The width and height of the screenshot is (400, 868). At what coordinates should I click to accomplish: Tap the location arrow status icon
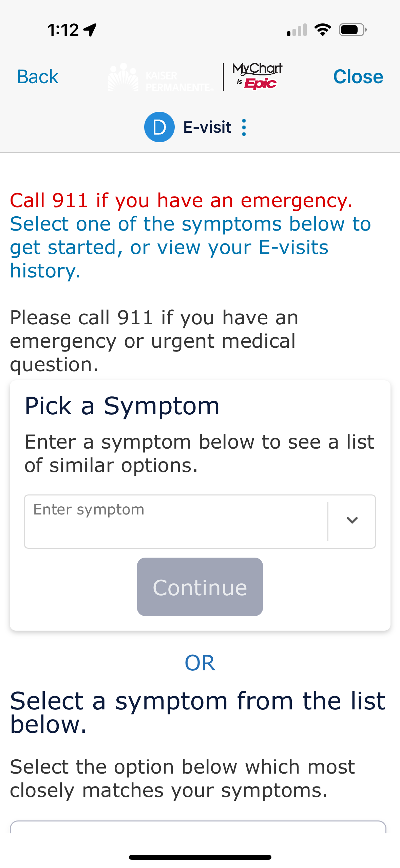(x=90, y=30)
